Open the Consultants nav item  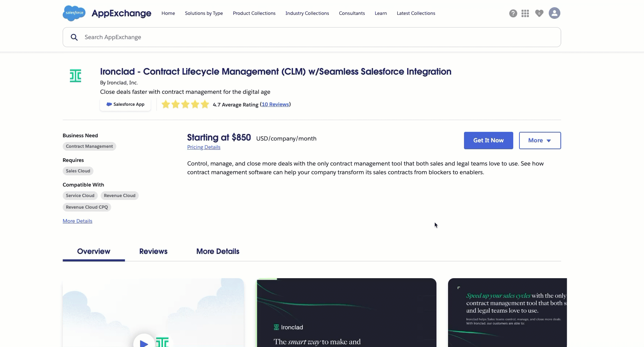(x=352, y=13)
